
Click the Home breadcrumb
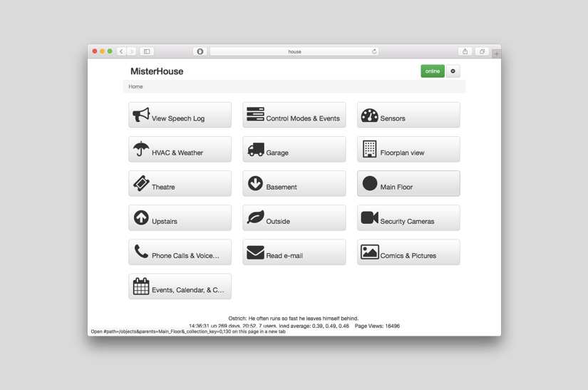point(135,86)
